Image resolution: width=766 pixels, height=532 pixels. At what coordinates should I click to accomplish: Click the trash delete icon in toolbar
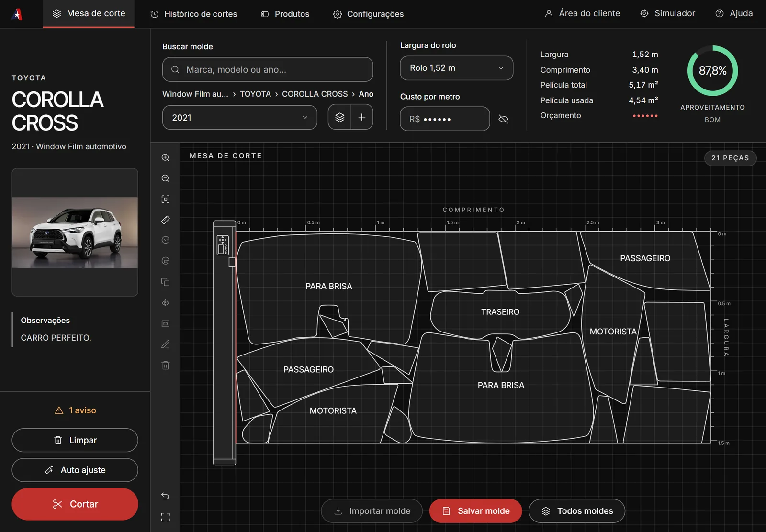(x=166, y=366)
